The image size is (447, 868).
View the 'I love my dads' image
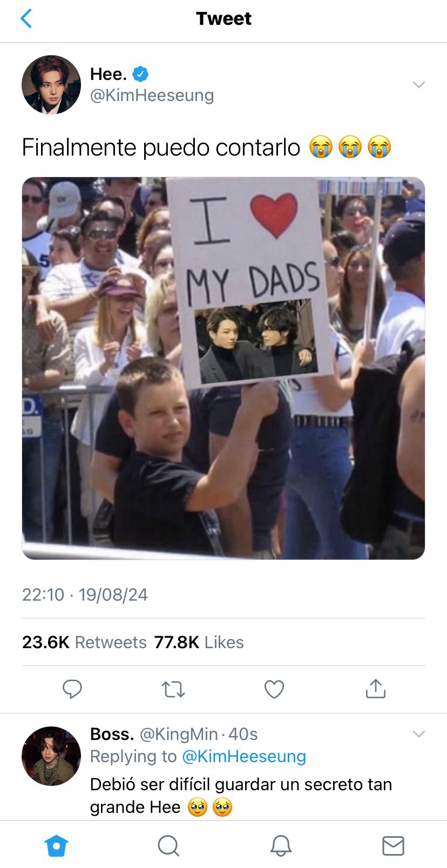pos(223,368)
